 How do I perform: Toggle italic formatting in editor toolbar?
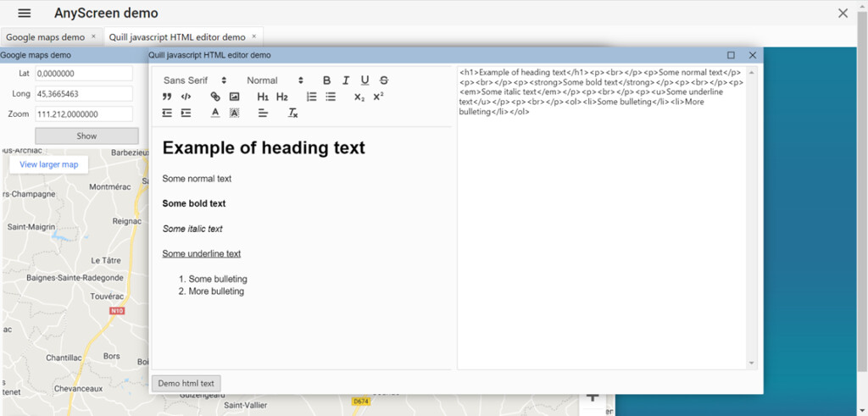346,80
